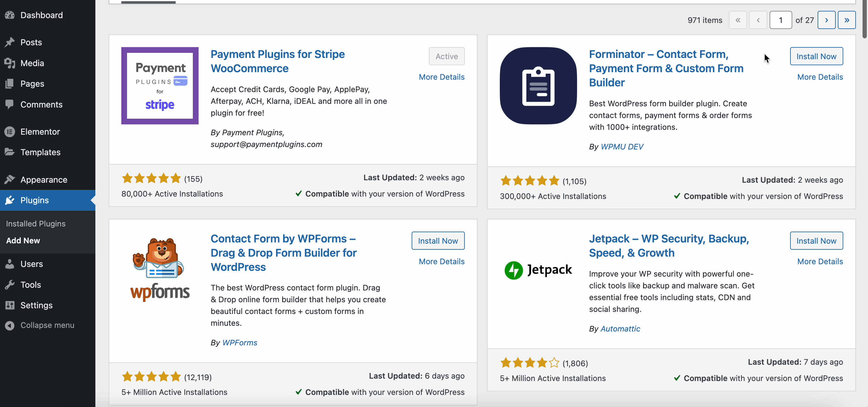Click the disabled first page button
Image resolution: width=868 pixels, height=407 pixels.
pos(738,20)
